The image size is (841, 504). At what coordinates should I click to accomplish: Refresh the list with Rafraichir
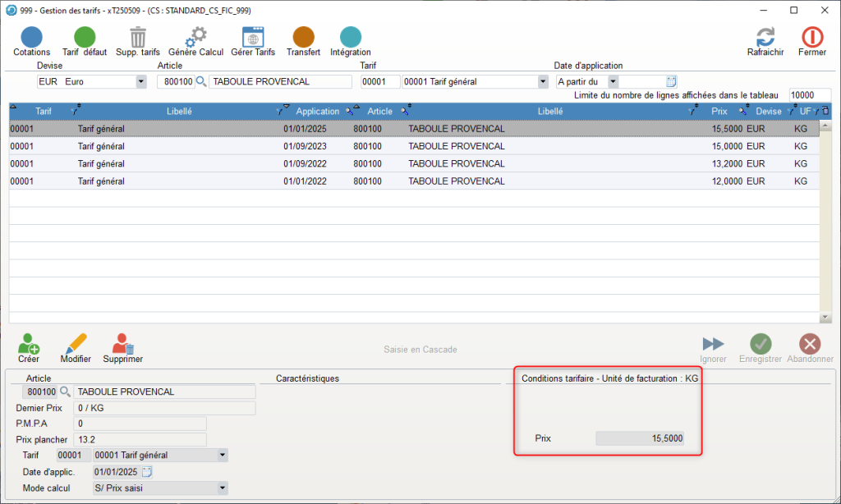[765, 38]
